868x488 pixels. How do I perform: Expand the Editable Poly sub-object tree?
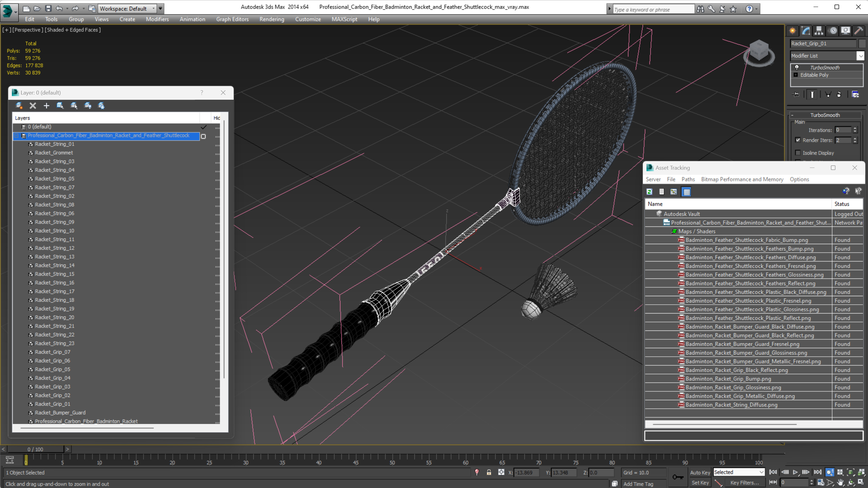(796, 75)
